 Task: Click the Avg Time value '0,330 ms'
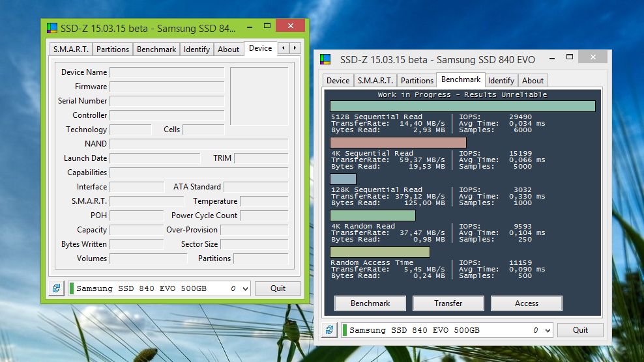(527, 196)
